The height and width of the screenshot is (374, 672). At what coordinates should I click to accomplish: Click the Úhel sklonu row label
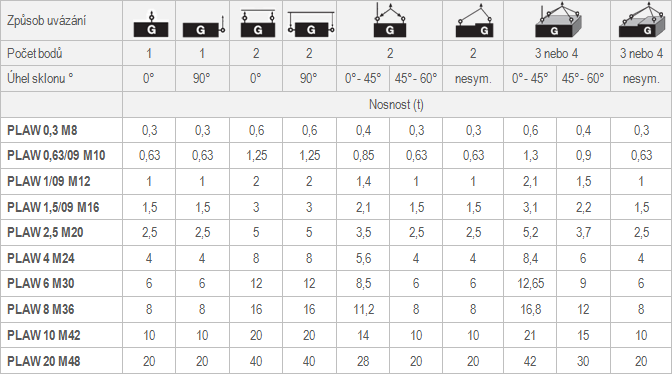[40, 78]
